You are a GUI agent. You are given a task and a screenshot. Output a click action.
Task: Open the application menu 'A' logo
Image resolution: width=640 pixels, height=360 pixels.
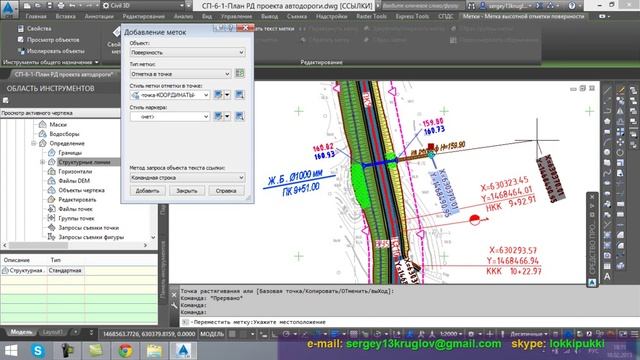(9, 8)
